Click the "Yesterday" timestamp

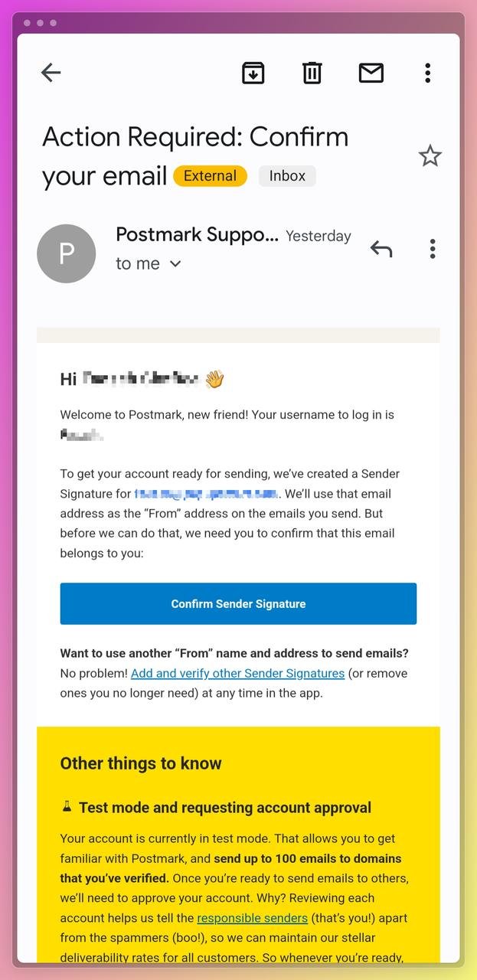(318, 237)
